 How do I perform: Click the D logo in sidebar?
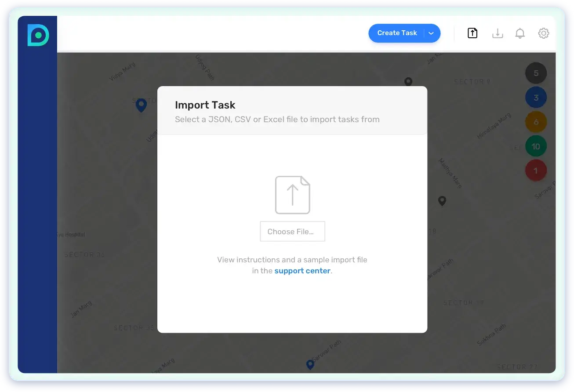(38, 36)
